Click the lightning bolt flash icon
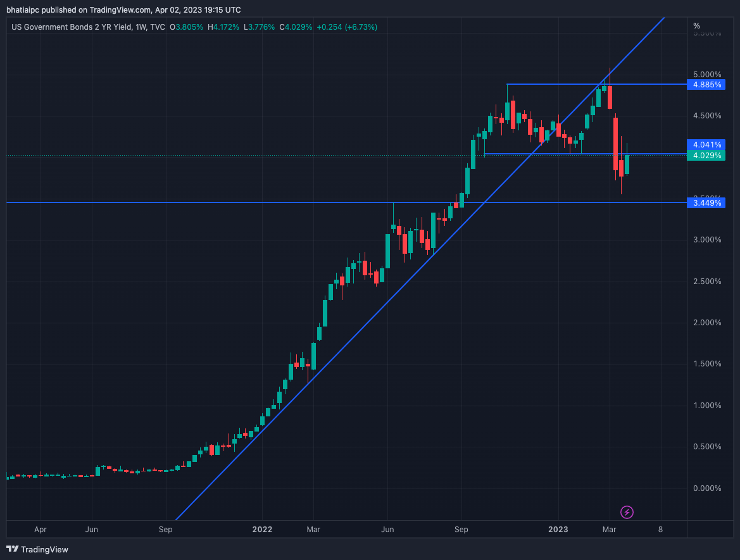Viewport: 740px width, 560px height. pyautogui.click(x=627, y=512)
